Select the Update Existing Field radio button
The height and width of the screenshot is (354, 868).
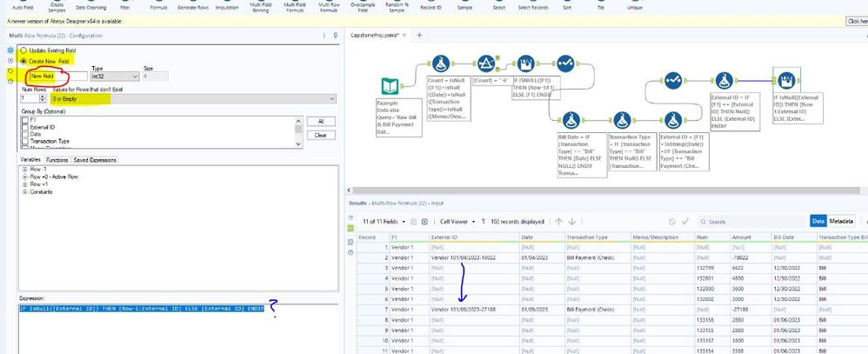click(23, 51)
